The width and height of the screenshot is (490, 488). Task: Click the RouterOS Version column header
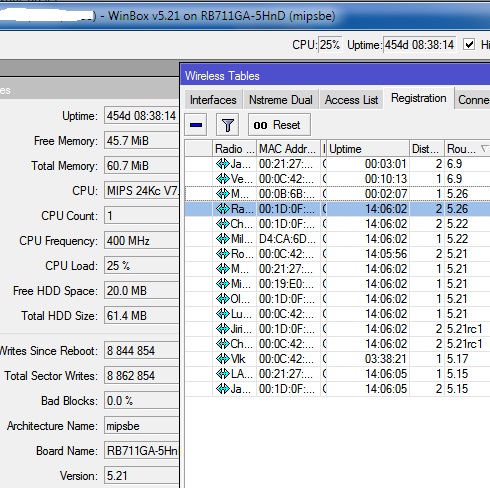(x=467, y=149)
